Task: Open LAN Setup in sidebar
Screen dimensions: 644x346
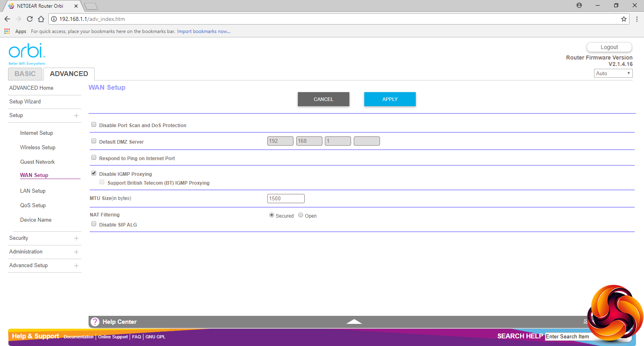Action: pyautogui.click(x=33, y=191)
